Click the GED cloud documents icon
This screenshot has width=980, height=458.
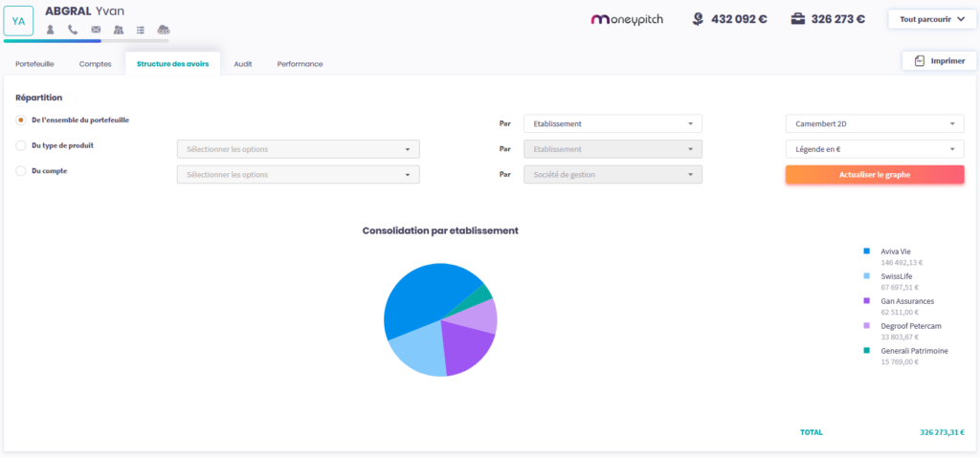(x=164, y=30)
